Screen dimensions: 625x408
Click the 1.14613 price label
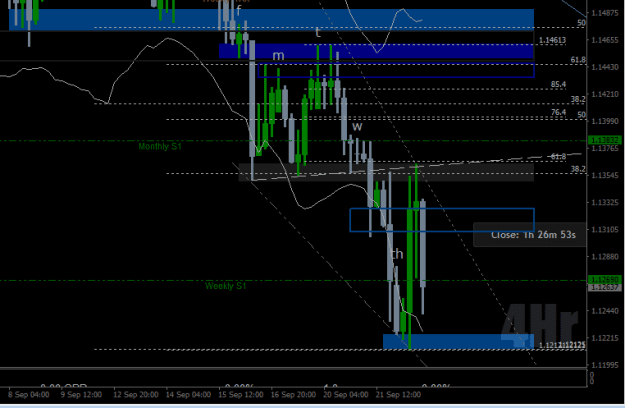(552, 40)
